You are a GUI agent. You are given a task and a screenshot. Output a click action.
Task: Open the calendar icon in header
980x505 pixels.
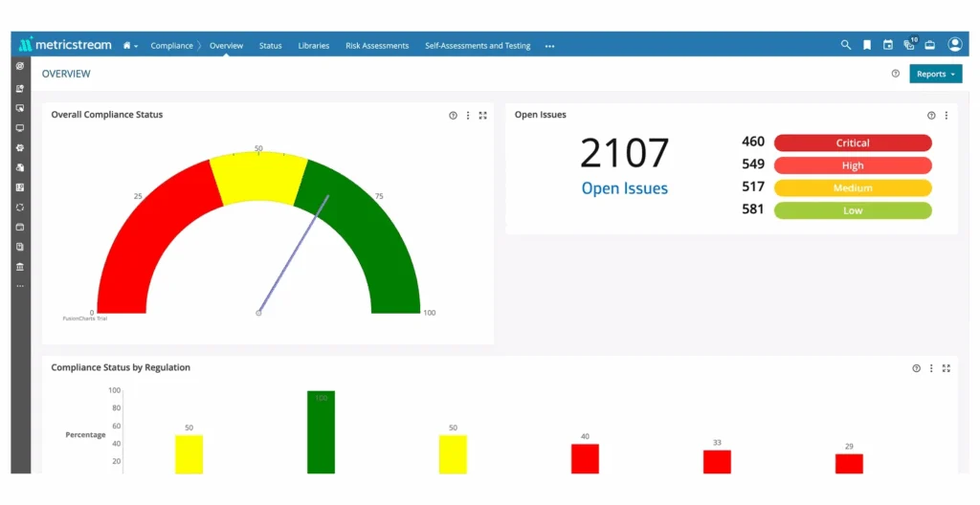pos(887,45)
